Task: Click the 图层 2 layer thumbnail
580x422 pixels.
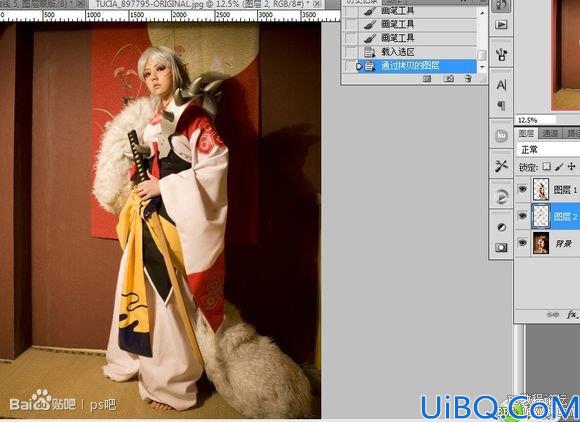Action: tap(540, 216)
